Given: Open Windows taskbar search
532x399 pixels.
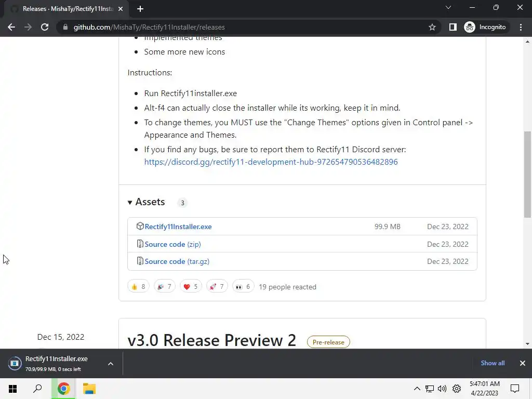Looking at the screenshot, I should (37, 389).
